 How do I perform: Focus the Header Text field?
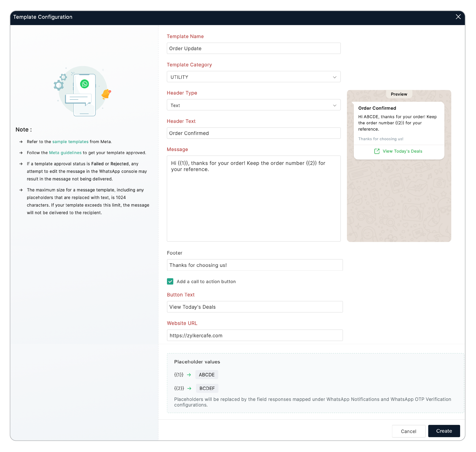point(254,133)
